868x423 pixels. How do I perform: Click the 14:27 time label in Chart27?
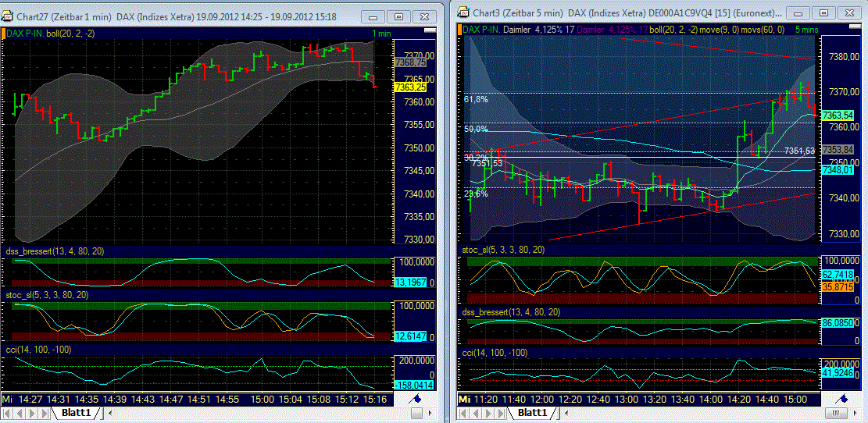tap(29, 399)
